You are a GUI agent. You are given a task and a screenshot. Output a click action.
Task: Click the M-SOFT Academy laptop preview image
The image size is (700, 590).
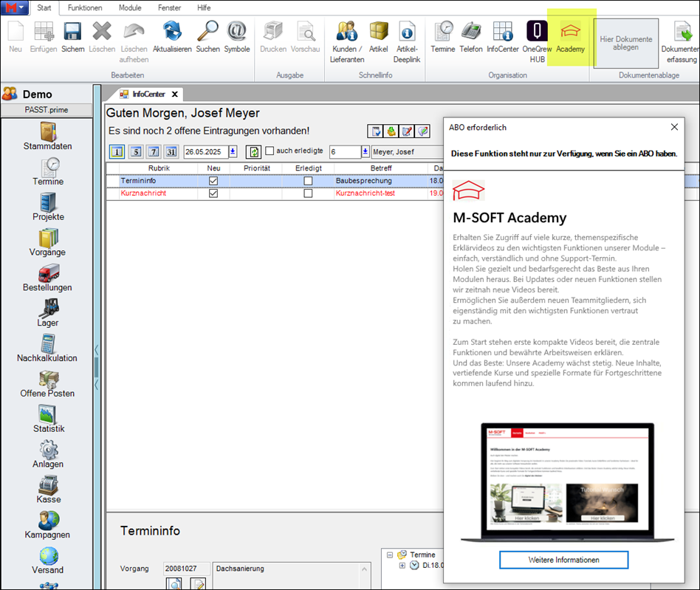[x=567, y=482]
